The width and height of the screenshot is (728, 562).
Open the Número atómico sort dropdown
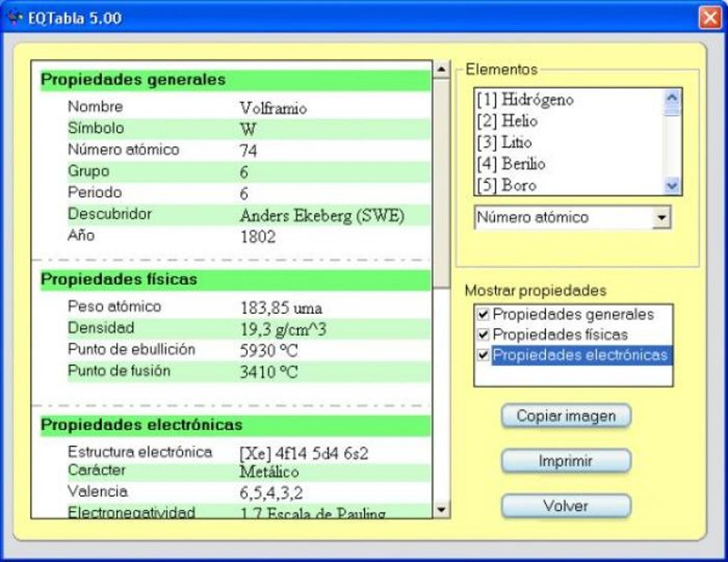662,218
